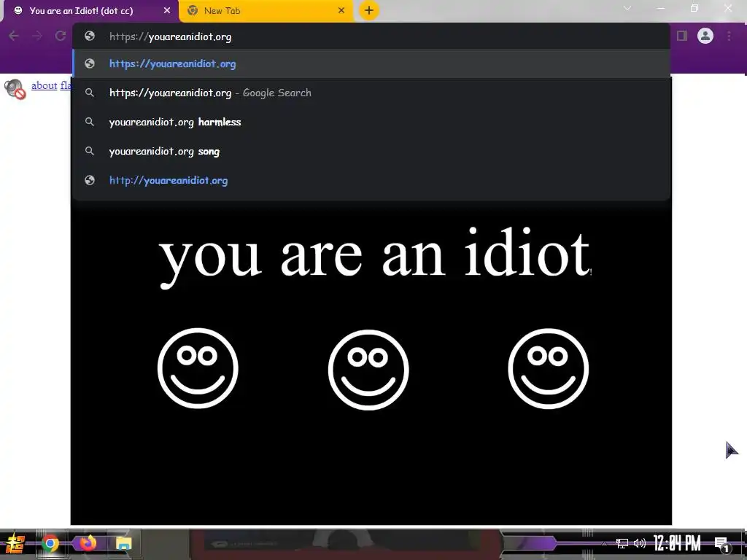This screenshot has height=560, width=747.
Task: Open the notification center icon
Action: coord(722,544)
